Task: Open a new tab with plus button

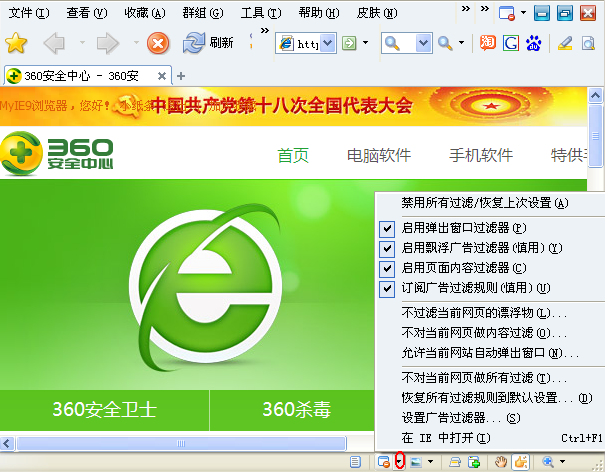Action: (x=181, y=76)
